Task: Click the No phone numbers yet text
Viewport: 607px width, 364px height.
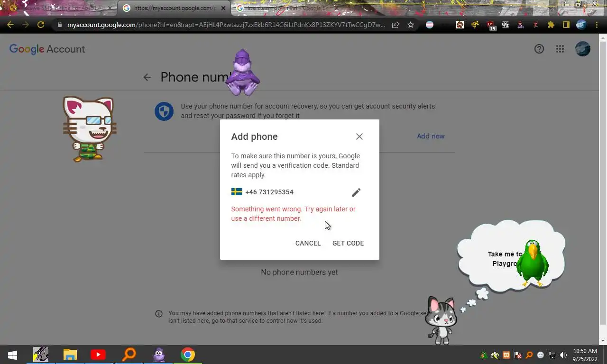Action: pyautogui.click(x=299, y=272)
